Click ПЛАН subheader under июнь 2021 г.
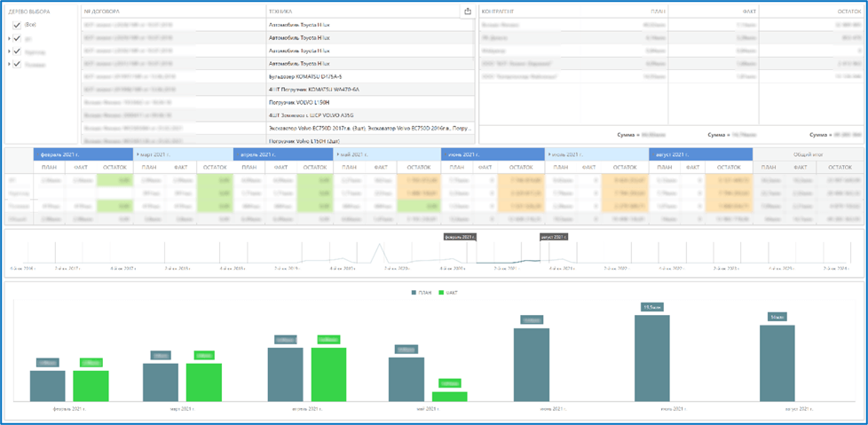Screen dimensions: 868x425 457,167
